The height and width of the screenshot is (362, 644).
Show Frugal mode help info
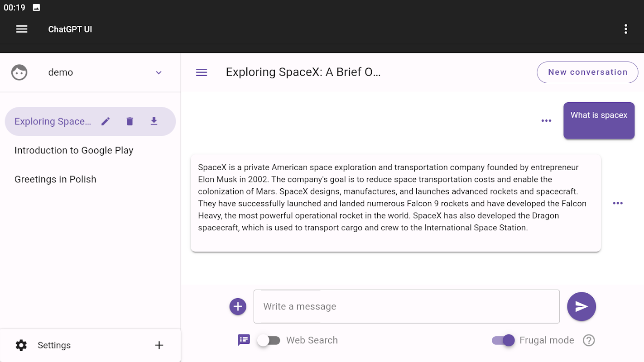[x=588, y=340]
